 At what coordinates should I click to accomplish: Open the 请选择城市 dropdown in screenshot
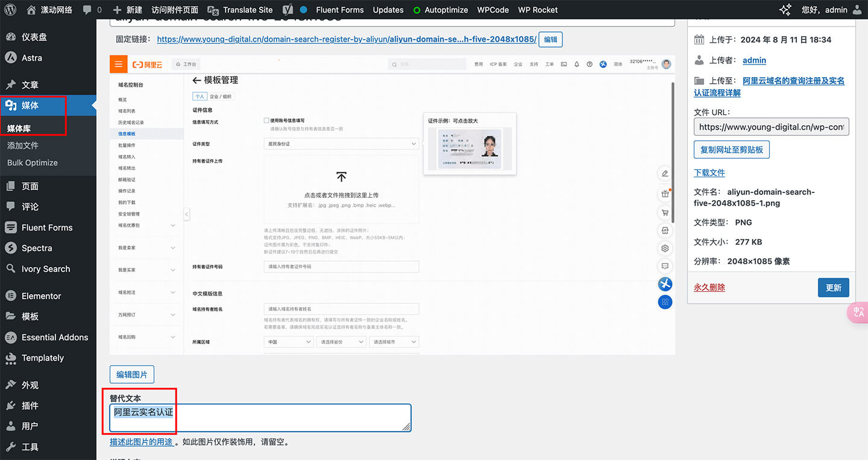pos(394,342)
